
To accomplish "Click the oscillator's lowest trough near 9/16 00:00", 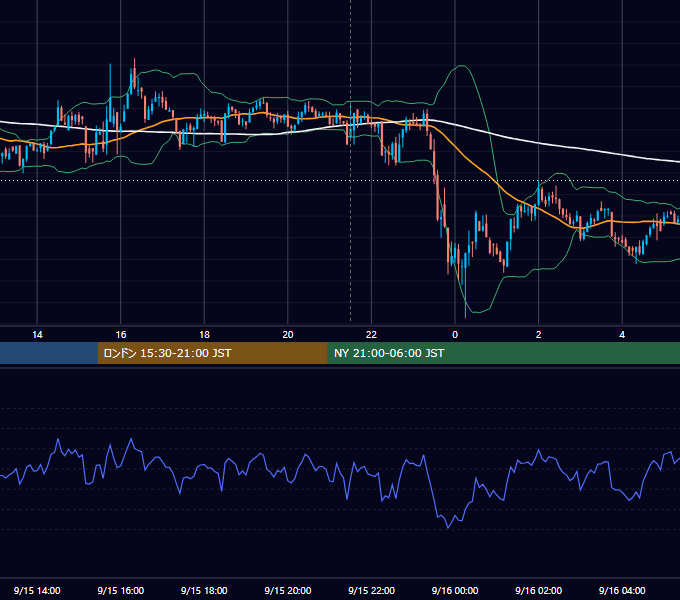I will pos(448,527).
